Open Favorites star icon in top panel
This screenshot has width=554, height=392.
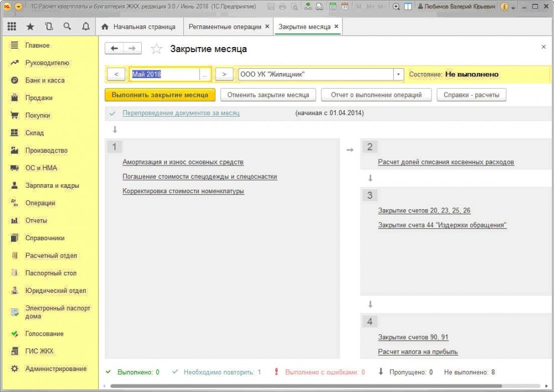tap(30, 27)
